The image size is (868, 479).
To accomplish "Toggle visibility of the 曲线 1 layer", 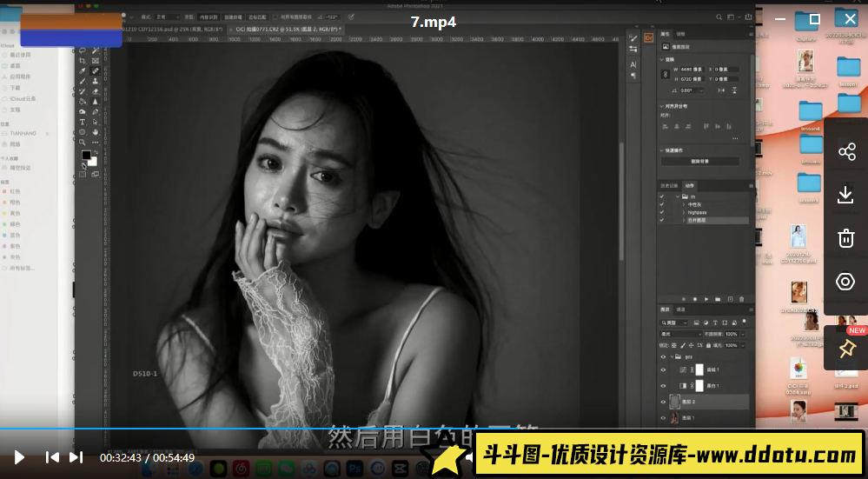I will point(663,370).
